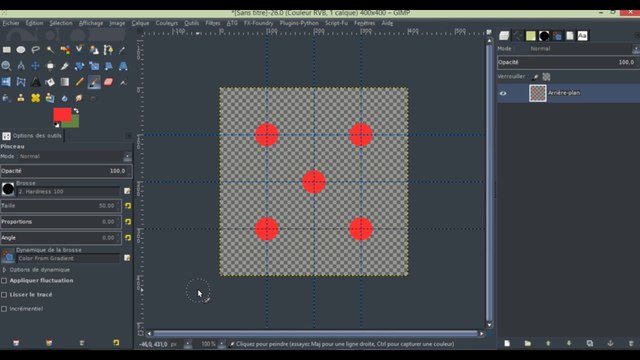640x360 pixels.
Task: Select the Shear tool
Action: [x=108, y=66]
